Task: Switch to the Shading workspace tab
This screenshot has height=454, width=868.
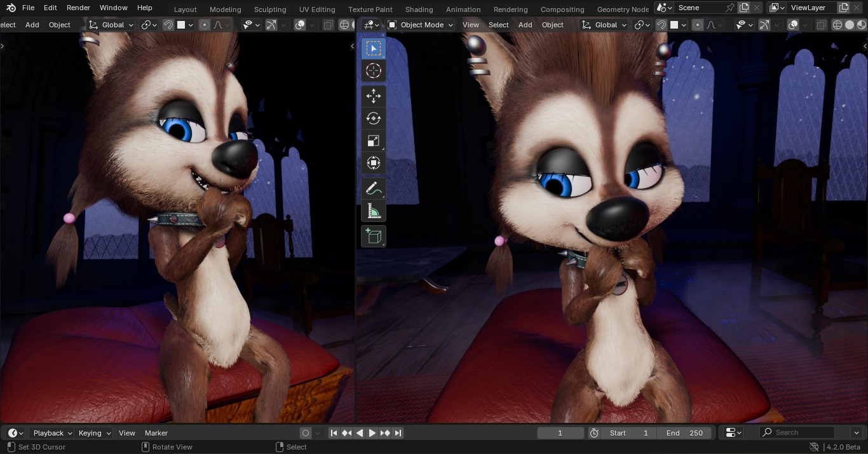Action: pos(419,10)
